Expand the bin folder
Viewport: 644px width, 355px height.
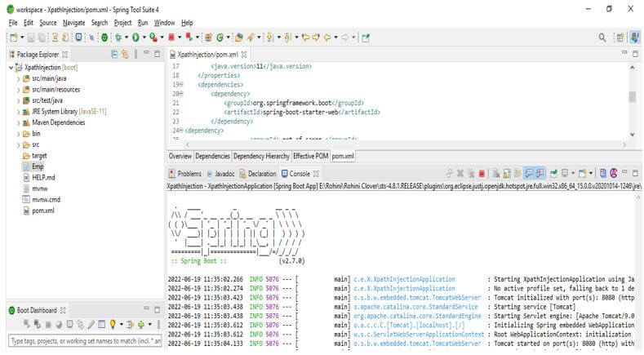18,134
